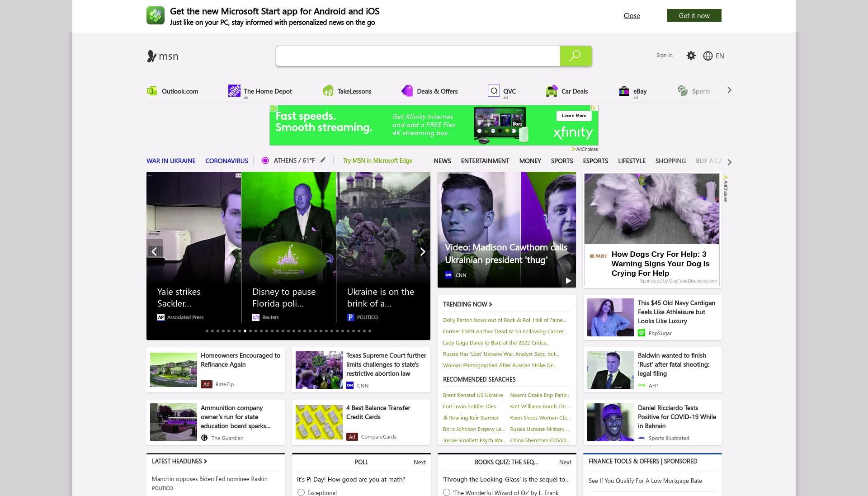
Task: Open the CORONAVIRUS link
Action: click(x=226, y=161)
